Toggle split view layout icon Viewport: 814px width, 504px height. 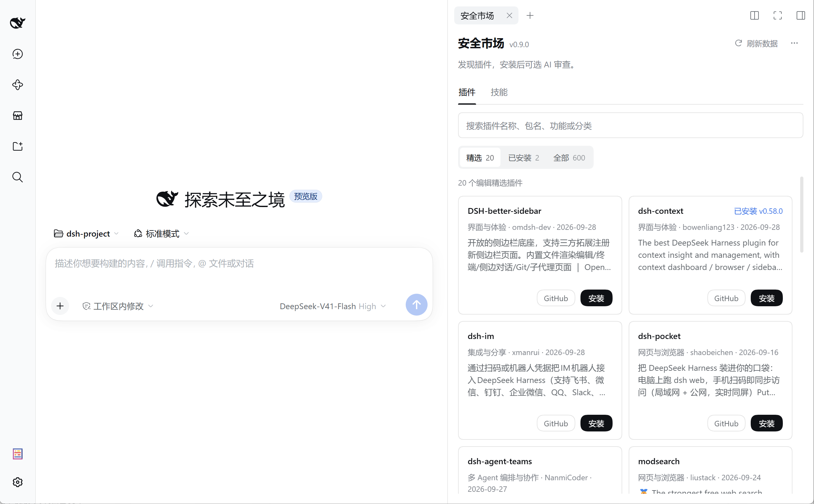754,15
